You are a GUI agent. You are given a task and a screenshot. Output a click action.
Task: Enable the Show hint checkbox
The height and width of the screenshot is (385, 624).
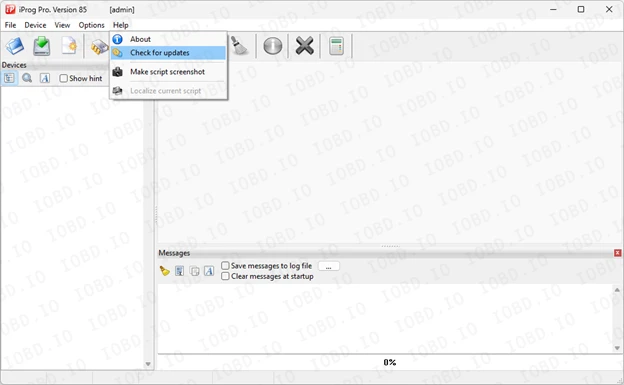pos(63,78)
